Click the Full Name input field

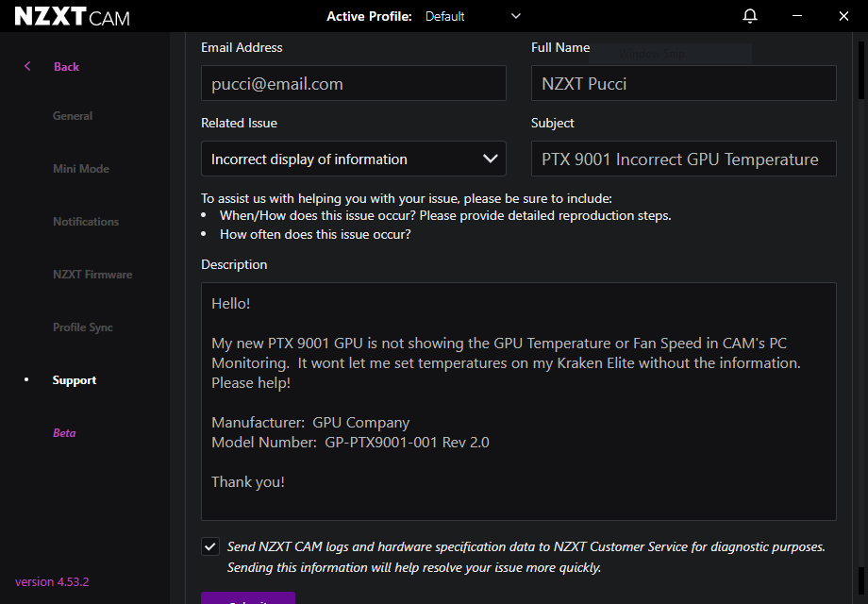[684, 84]
